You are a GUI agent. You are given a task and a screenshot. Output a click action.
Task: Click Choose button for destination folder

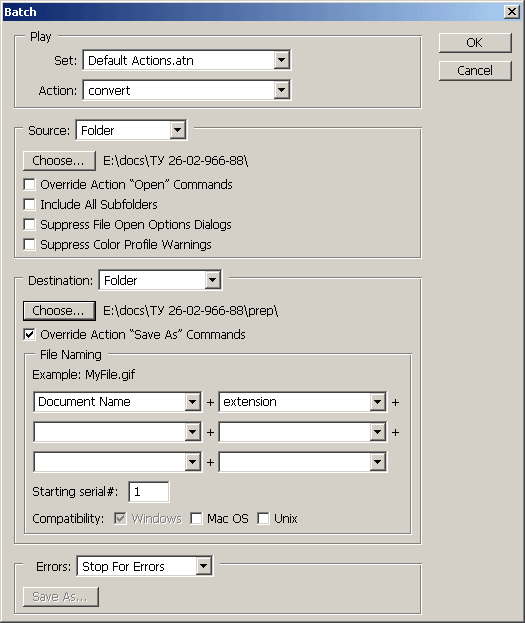59,311
